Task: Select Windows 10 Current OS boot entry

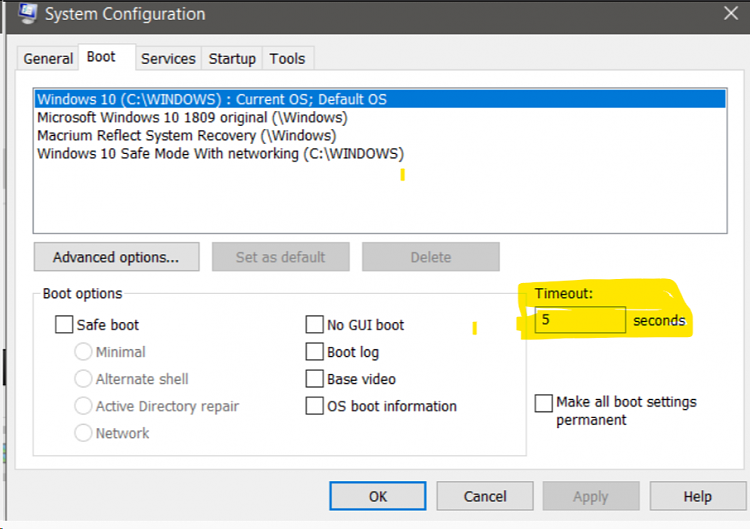Action: coord(380,99)
